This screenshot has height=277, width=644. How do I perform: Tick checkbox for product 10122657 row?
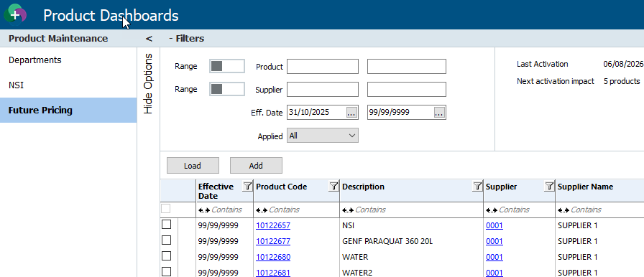(166, 225)
